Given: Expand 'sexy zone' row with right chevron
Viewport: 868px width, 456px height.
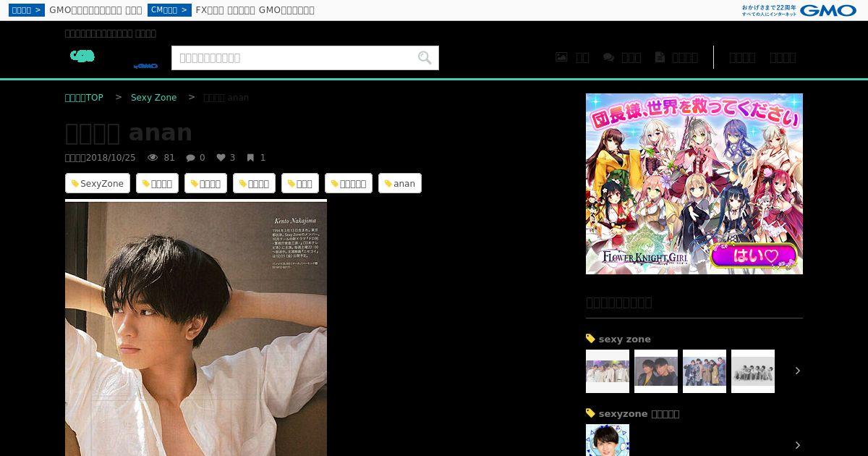Looking at the screenshot, I should [x=798, y=371].
